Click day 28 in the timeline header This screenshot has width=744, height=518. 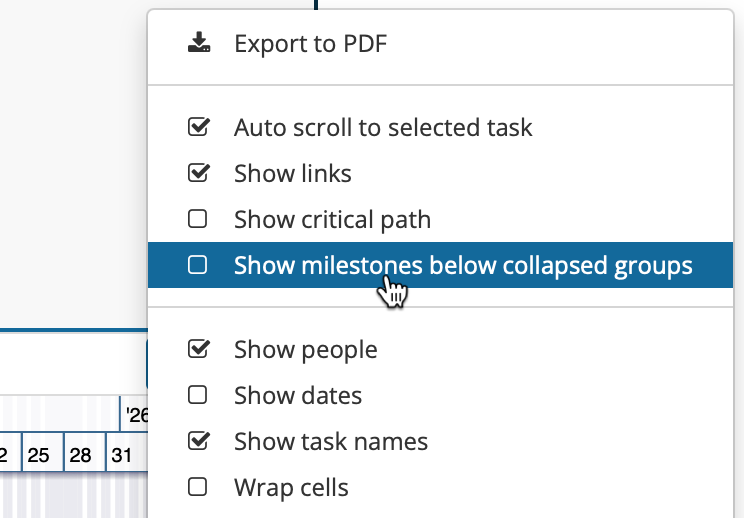point(80,456)
